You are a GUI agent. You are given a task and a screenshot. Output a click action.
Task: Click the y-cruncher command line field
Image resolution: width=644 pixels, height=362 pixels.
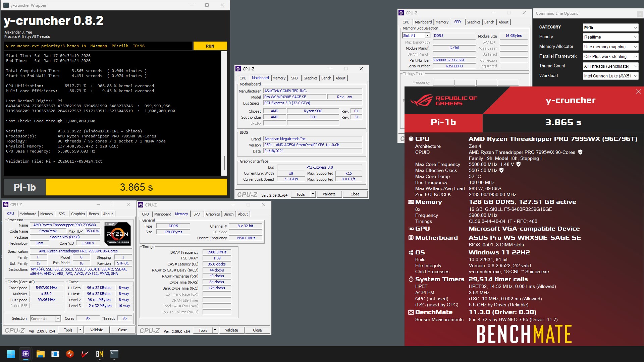[x=98, y=46]
